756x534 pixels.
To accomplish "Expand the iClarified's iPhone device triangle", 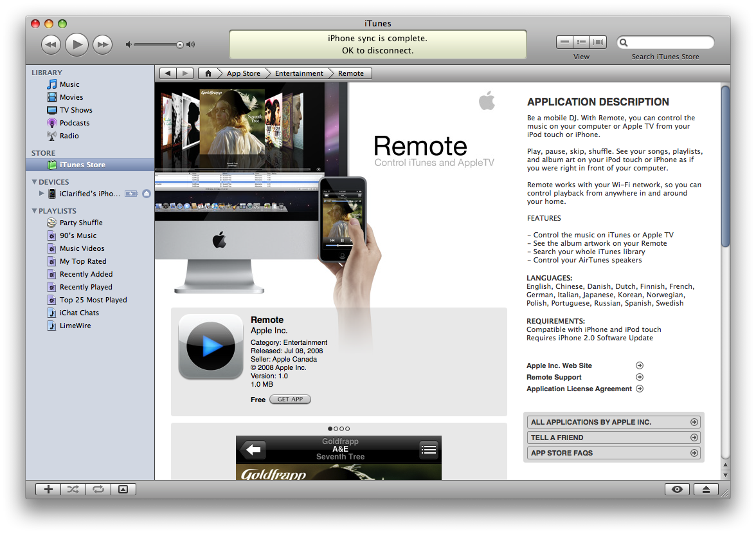I will coord(41,194).
